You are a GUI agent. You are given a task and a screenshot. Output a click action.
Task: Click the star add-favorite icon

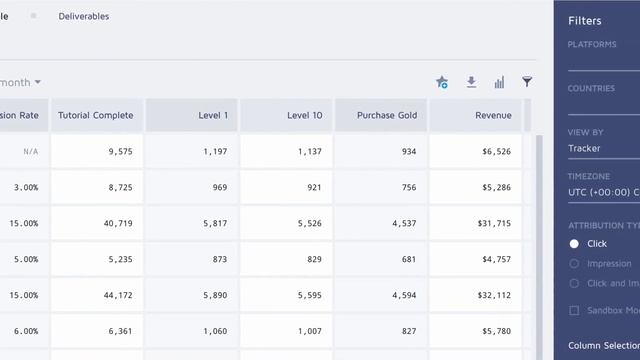pyautogui.click(x=442, y=82)
